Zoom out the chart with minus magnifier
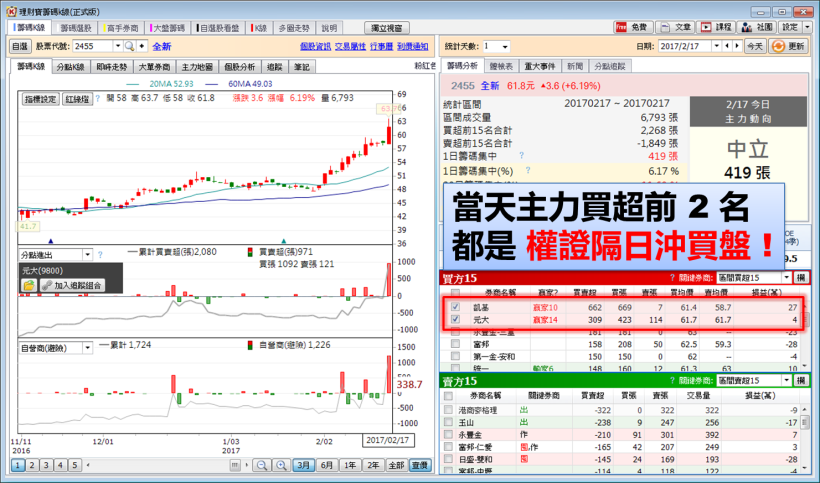This screenshot has height=483, width=820. (262, 465)
